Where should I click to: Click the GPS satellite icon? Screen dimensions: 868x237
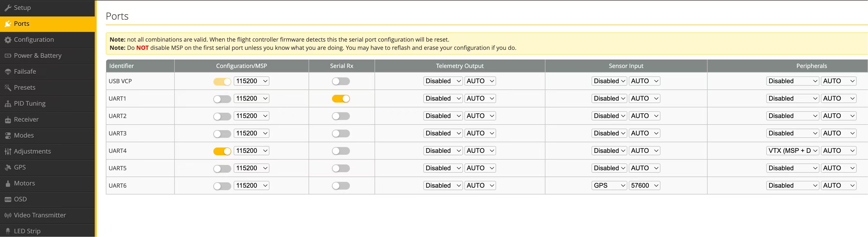[8, 168]
